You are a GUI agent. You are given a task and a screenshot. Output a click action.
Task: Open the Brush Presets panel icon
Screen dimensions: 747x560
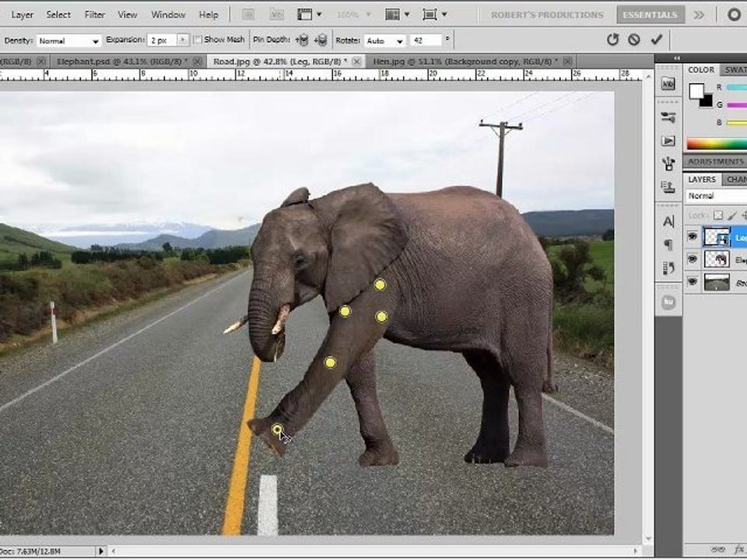(x=668, y=117)
